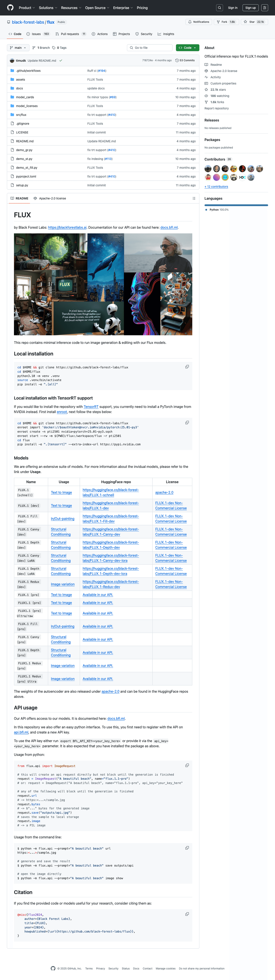Open the appearance settings icon in header

click(265, 8)
